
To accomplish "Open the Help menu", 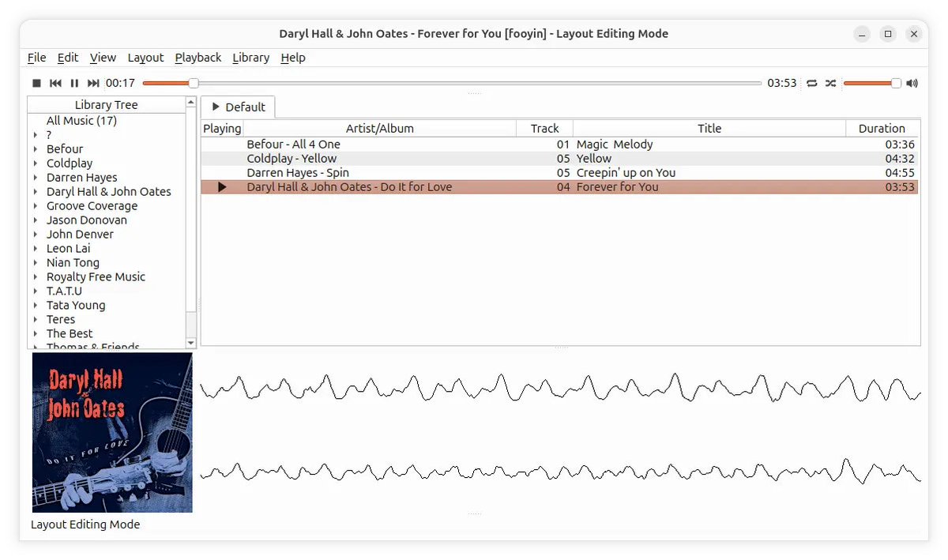I will coord(293,58).
